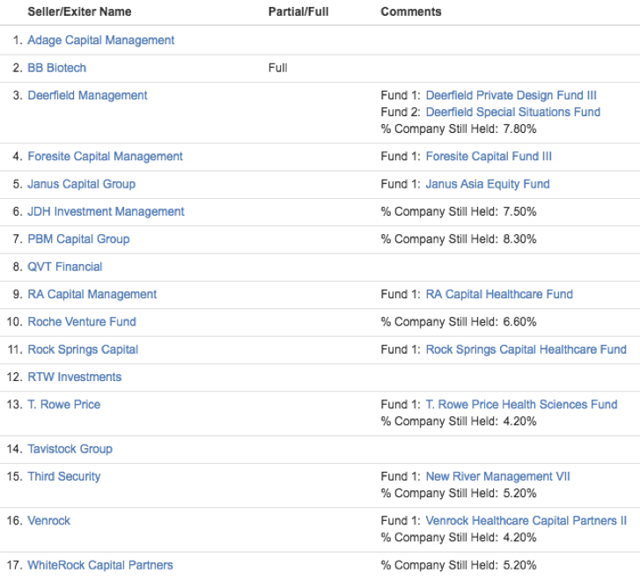The height and width of the screenshot is (580, 640).
Task: Click Roche Venture Fund link
Action: click(x=82, y=322)
